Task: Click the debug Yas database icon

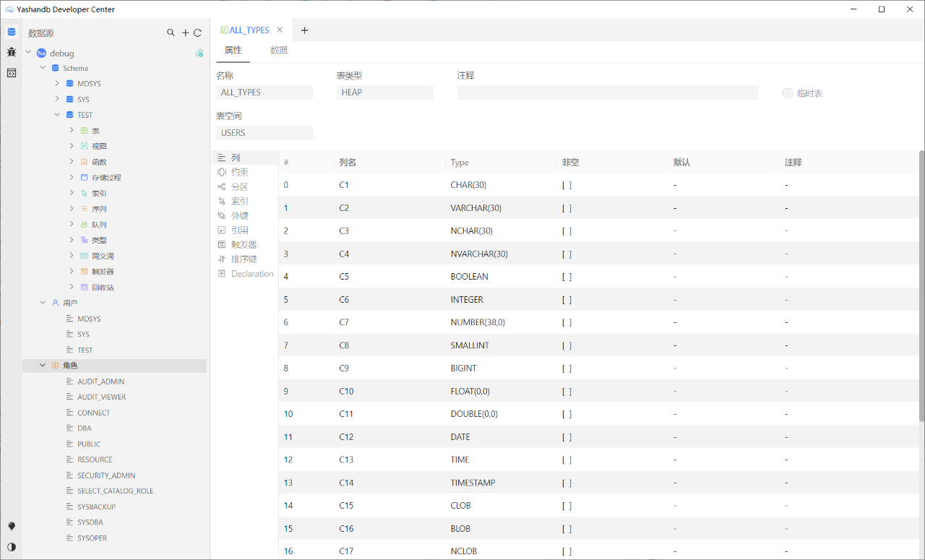Action: [x=41, y=53]
